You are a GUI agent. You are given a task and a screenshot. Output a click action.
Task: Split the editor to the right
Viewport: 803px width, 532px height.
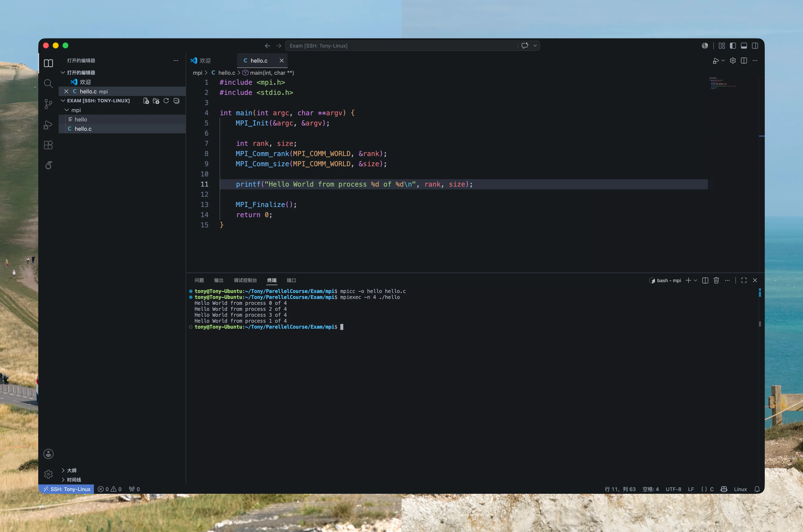(744, 61)
